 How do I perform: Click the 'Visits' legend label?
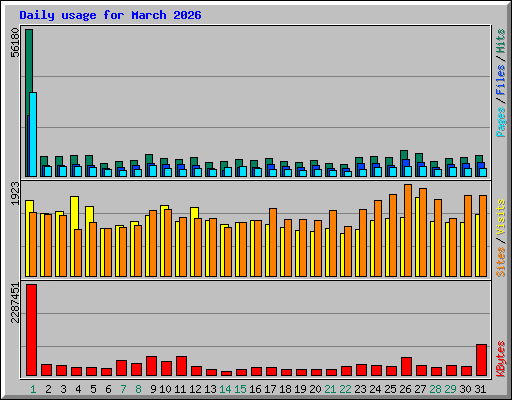coord(501,217)
